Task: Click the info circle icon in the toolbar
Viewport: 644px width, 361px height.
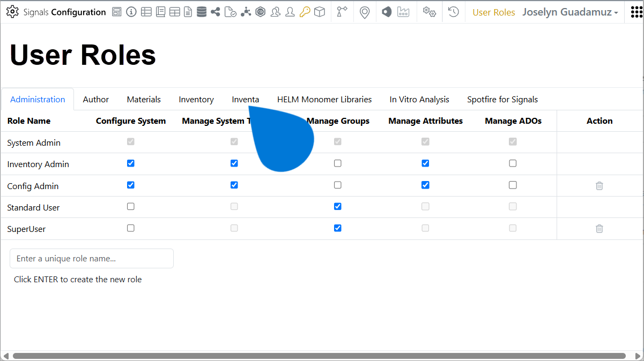Action: (131, 11)
